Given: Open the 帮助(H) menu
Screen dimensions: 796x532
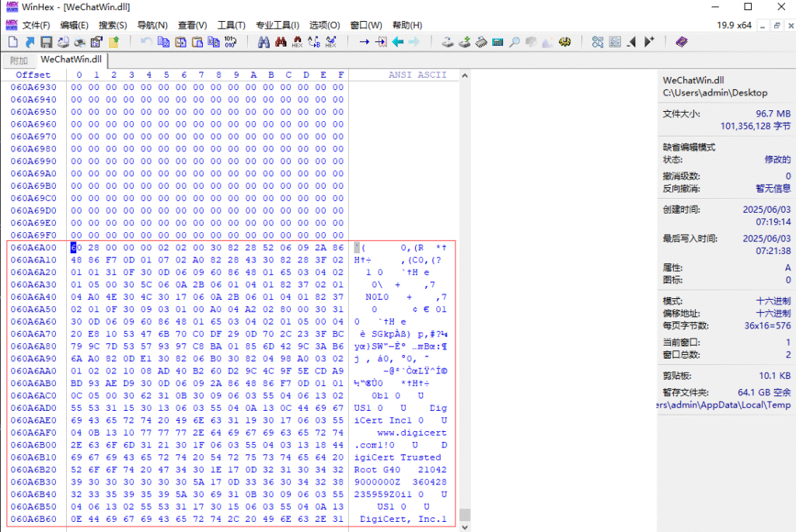Looking at the screenshot, I should tap(407, 26).
